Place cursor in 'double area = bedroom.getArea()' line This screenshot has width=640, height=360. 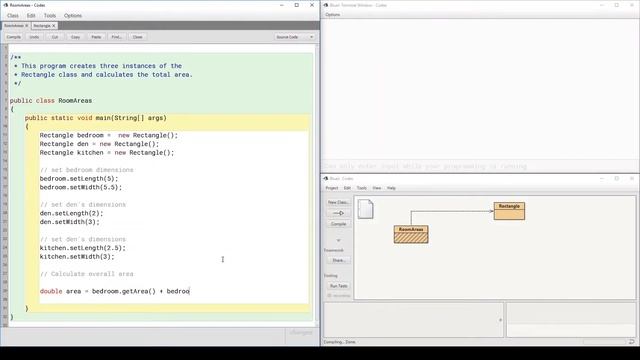pyautogui.click(x=114, y=291)
